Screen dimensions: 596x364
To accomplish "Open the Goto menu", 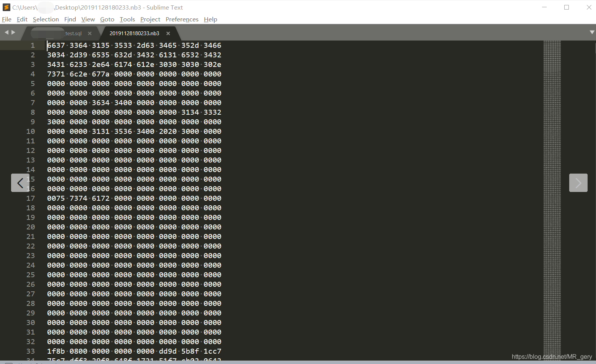I will (x=107, y=19).
